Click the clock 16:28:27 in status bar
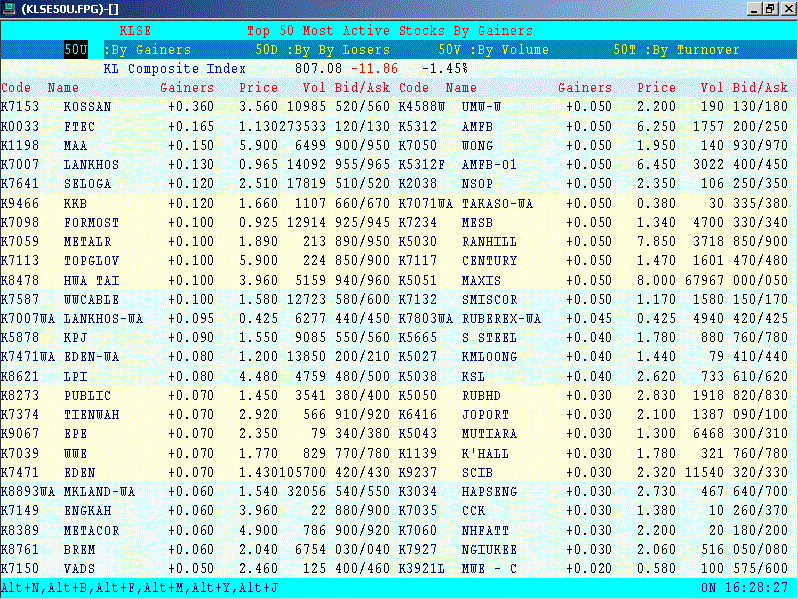This screenshot has height=599, width=798. coord(756,588)
